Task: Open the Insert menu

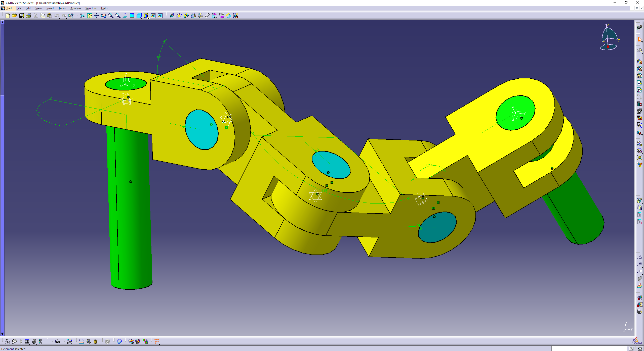Action: tap(50, 8)
